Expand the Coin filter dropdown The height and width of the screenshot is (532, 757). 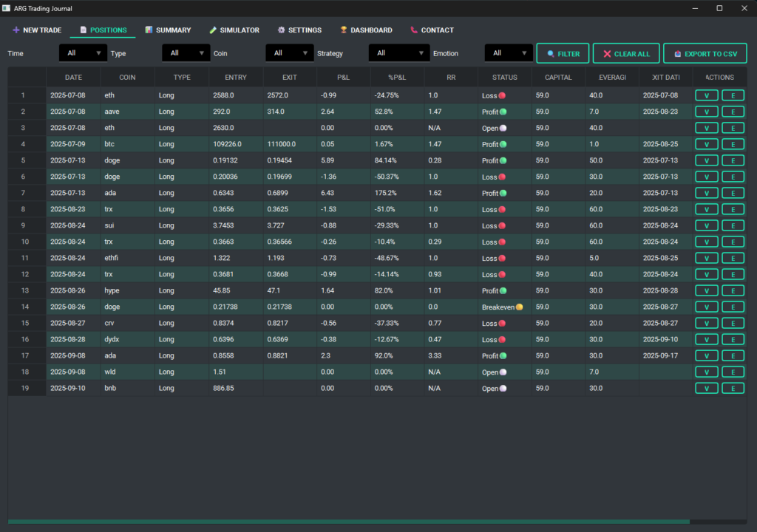click(x=290, y=53)
